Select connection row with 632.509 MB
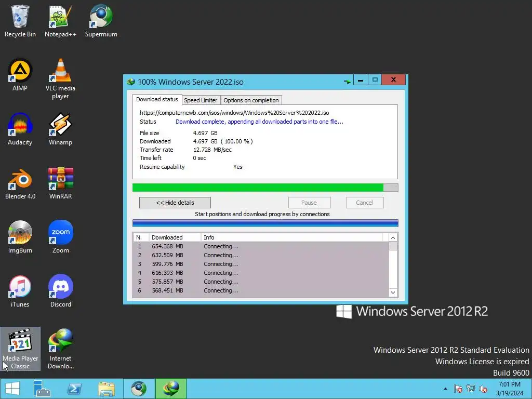Image resolution: width=532 pixels, height=399 pixels. (x=261, y=255)
